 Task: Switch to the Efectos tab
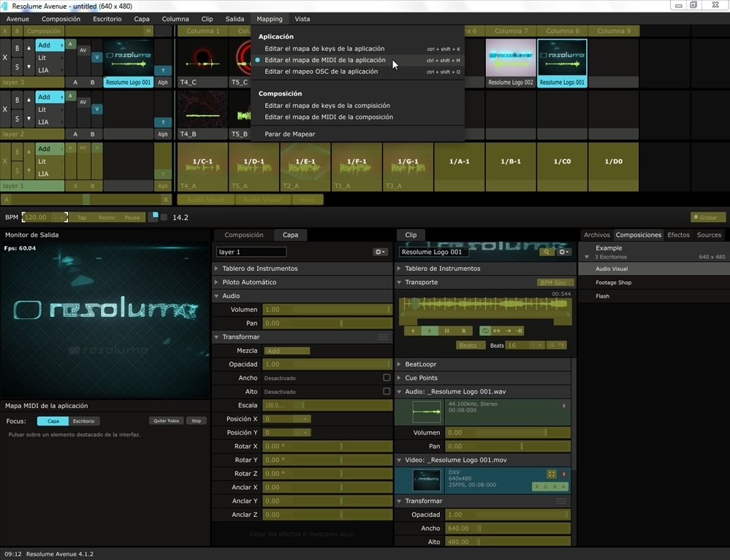pos(678,235)
